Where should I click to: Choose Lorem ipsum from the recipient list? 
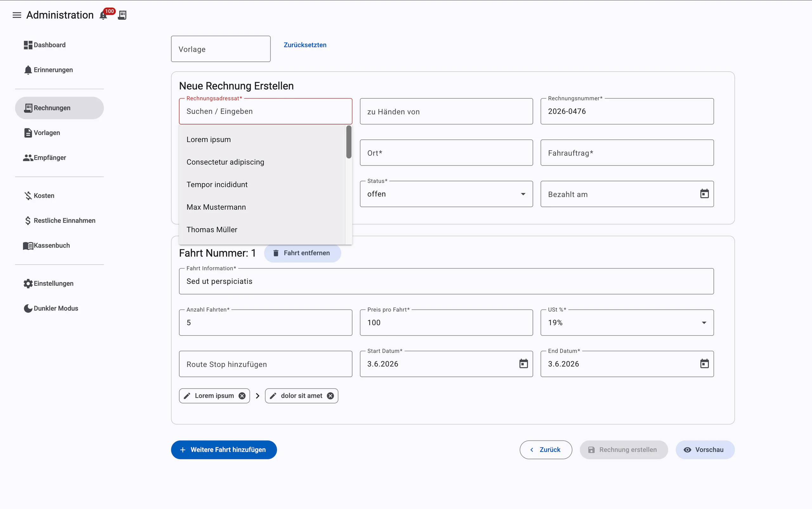click(262, 140)
